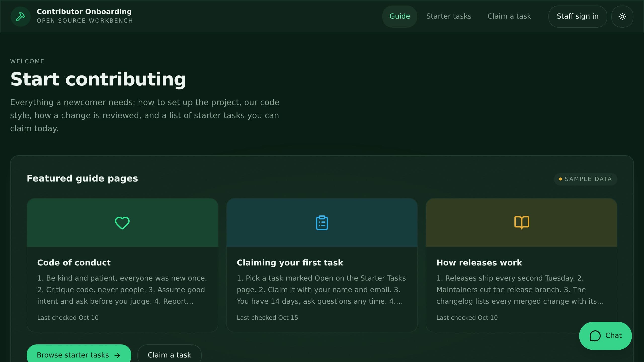Image resolution: width=644 pixels, height=362 pixels.
Task: Click the 'WELCOME' label
Action: coord(27,61)
